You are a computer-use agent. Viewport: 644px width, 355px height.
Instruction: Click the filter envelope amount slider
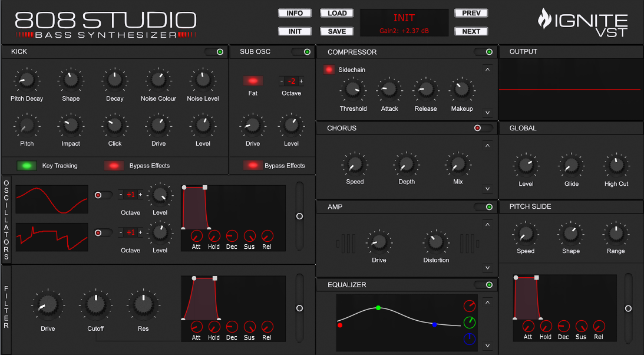tap(299, 308)
